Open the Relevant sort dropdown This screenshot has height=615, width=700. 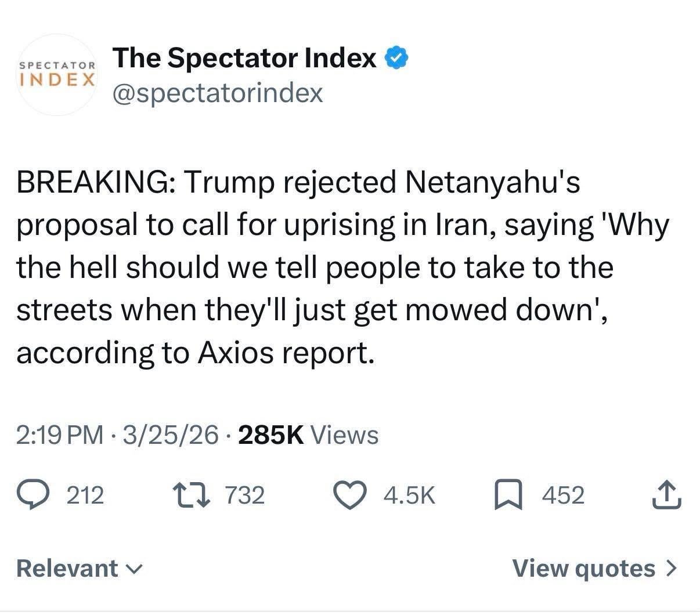pos(67,568)
